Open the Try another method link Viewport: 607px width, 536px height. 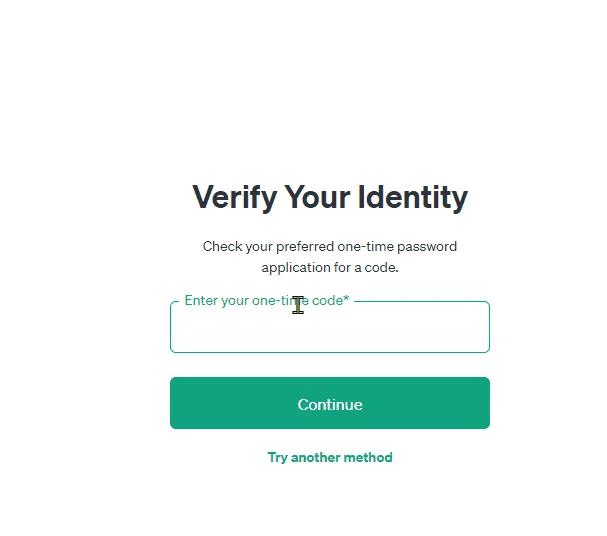[x=330, y=457]
